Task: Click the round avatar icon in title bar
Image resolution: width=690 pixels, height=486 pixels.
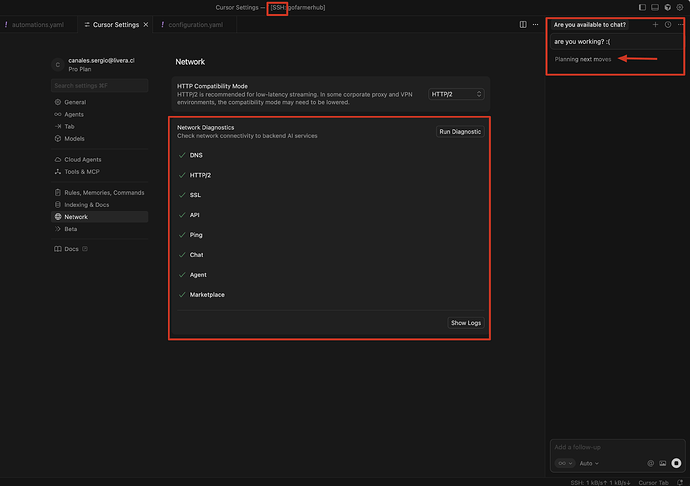Action: coord(668,7)
